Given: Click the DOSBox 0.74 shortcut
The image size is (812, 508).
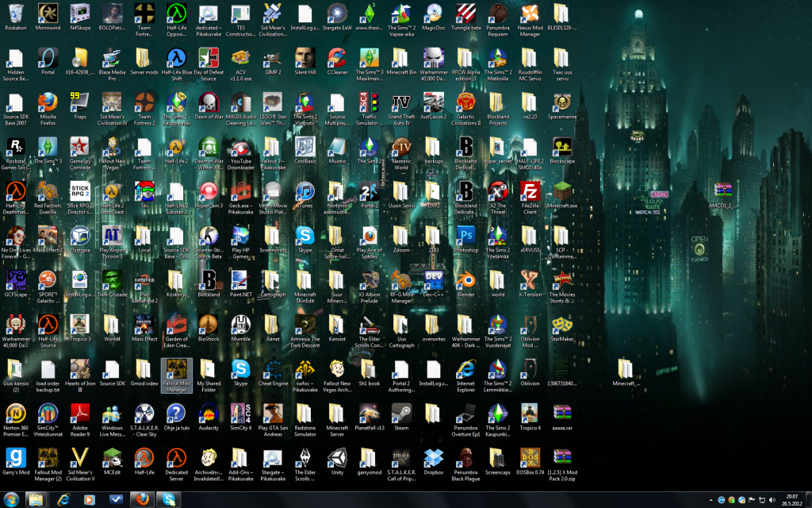Looking at the screenshot, I should pos(529,463).
